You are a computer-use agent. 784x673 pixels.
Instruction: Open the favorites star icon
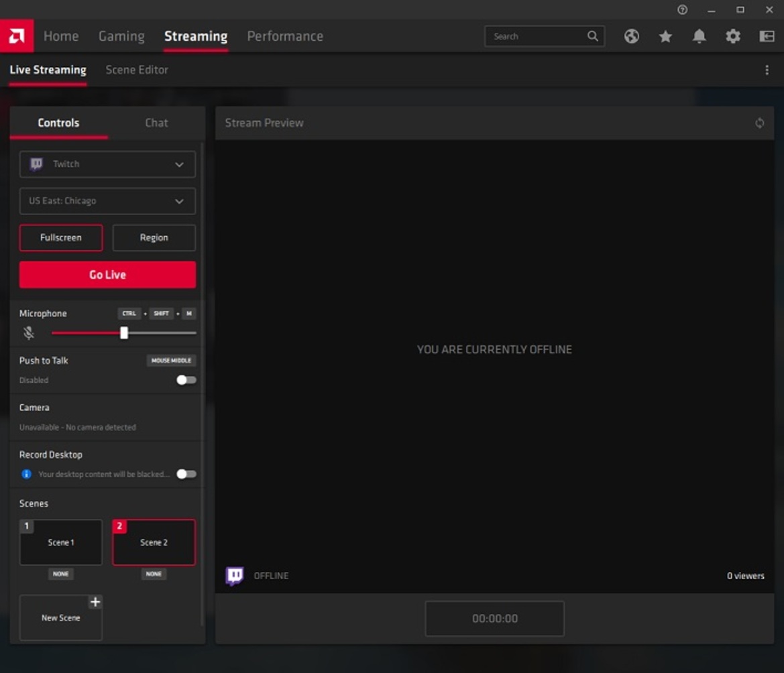665,36
